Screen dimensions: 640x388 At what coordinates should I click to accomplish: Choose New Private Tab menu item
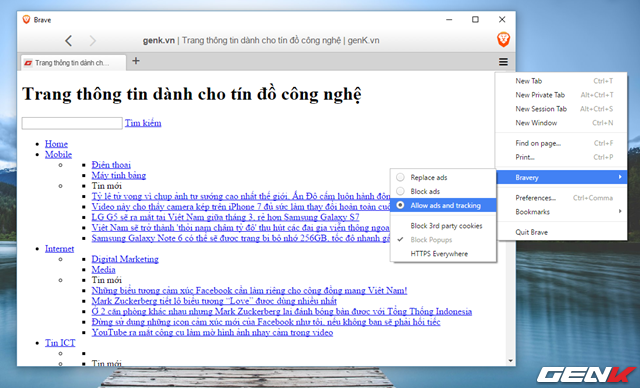[561, 95]
